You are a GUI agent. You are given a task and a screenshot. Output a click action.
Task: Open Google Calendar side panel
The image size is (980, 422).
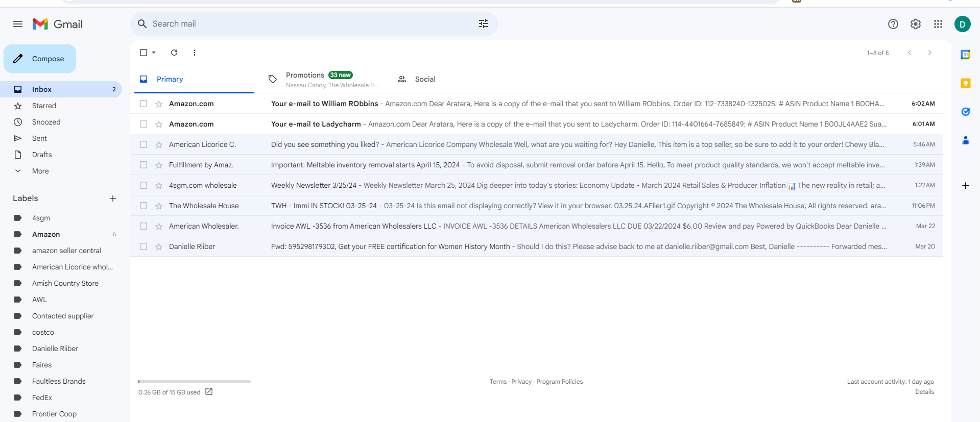pyautogui.click(x=966, y=55)
